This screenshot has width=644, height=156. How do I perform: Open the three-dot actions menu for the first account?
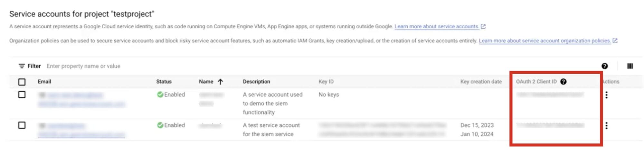(x=606, y=95)
